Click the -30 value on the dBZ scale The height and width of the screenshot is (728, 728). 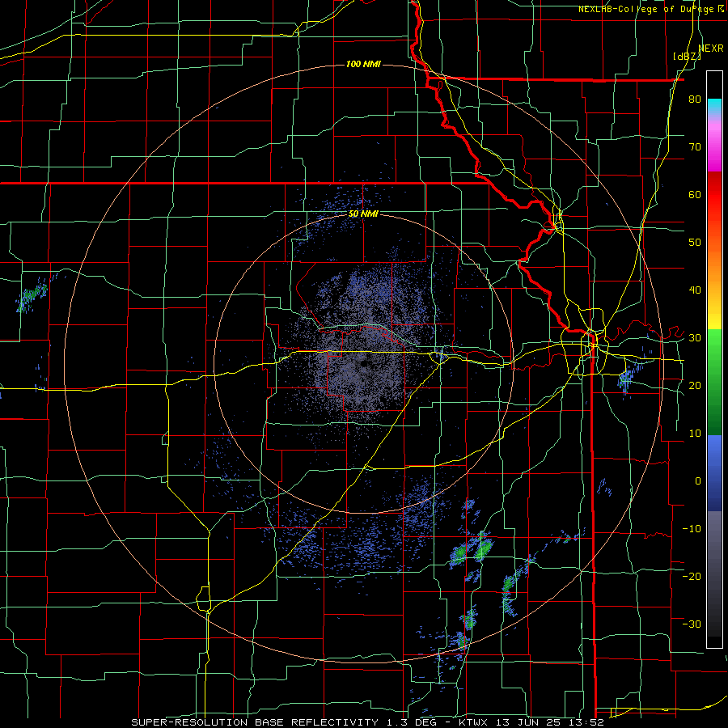692,624
